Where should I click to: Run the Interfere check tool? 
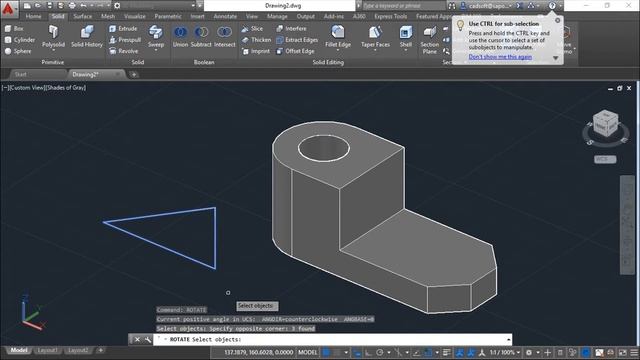pos(291,29)
